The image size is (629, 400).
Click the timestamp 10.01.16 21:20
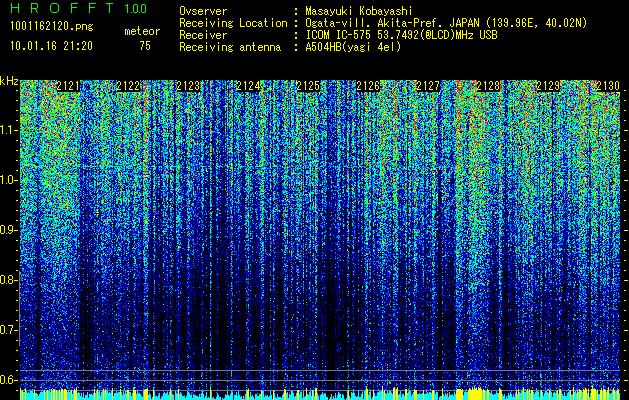pyautogui.click(x=51, y=46)
